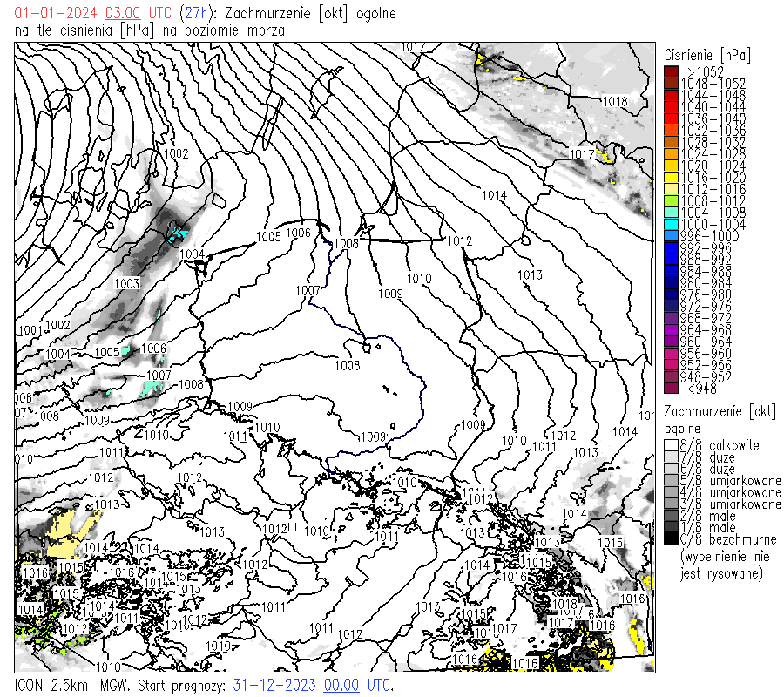This screenshot has width=784, height=697.
Task: Click the 1008-1012 green swatch
Action: pyautogui.click(x=671, y=201)
